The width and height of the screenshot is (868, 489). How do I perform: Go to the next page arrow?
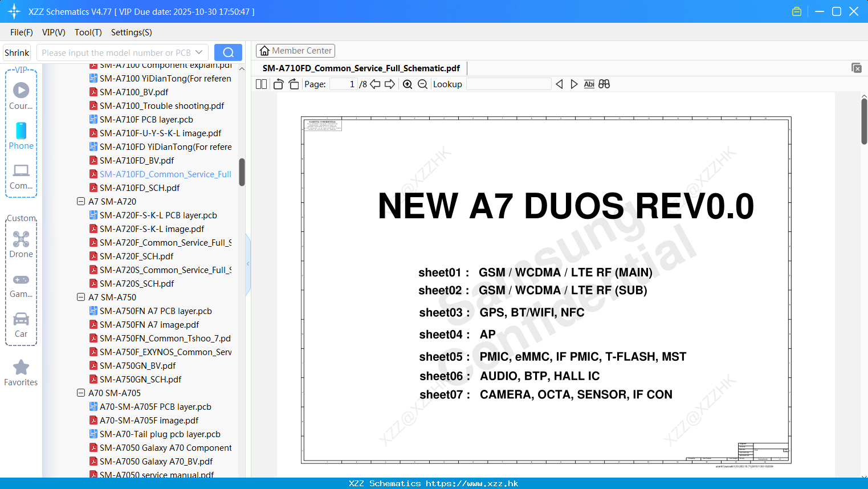coord(390,84)
